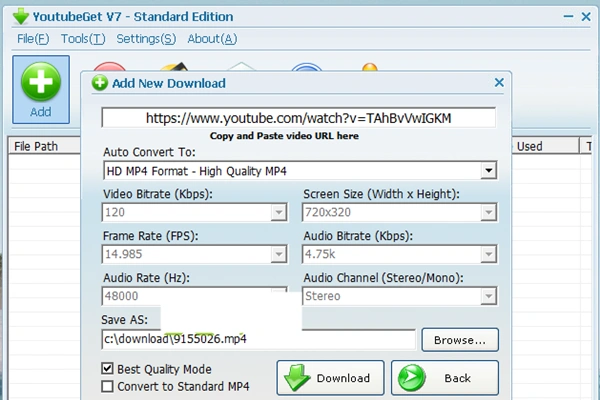Viewport: 600px width, 400px height.
Task: Open the File menu
Action: point(33,39)
